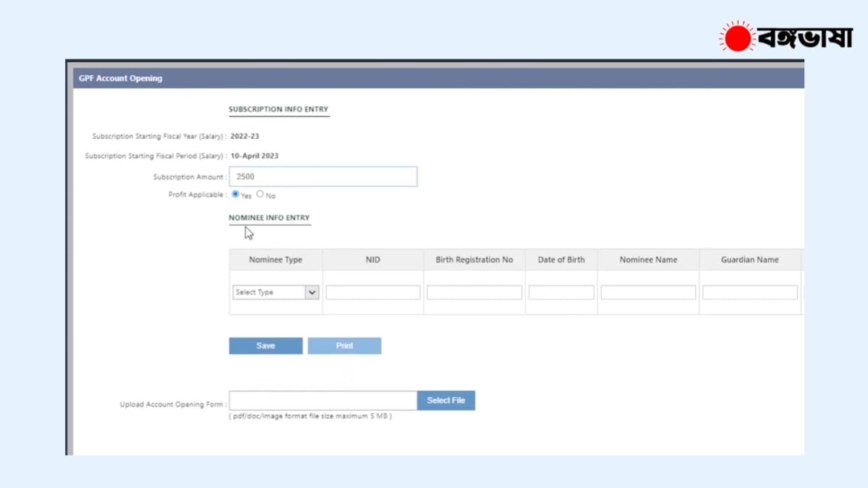Click the SUBSCRIPTION INFO ENTRY heading
This screenshot has height=488, width=868.
click(278, 109)
